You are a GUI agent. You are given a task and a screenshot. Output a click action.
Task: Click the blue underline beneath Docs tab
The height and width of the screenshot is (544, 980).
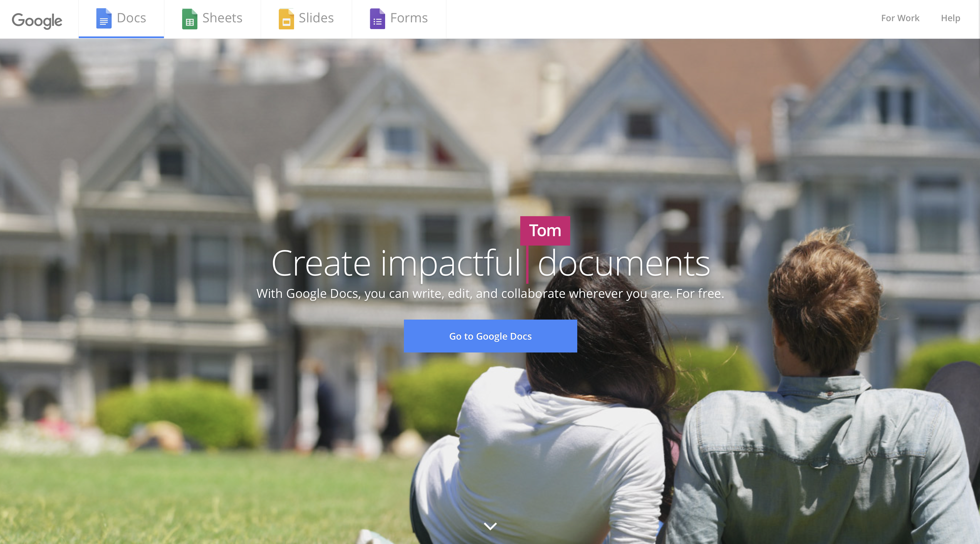[x=121, y=37]
